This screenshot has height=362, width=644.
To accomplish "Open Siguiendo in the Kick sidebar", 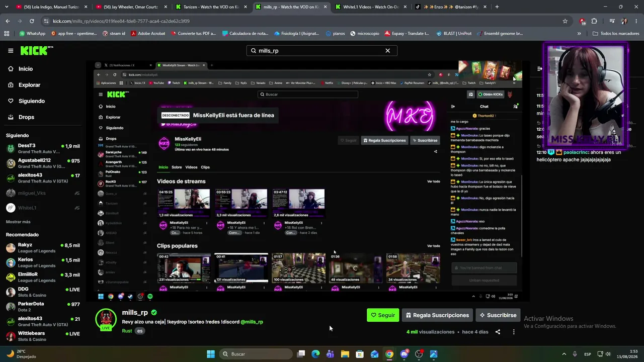I will coord(31,101).
